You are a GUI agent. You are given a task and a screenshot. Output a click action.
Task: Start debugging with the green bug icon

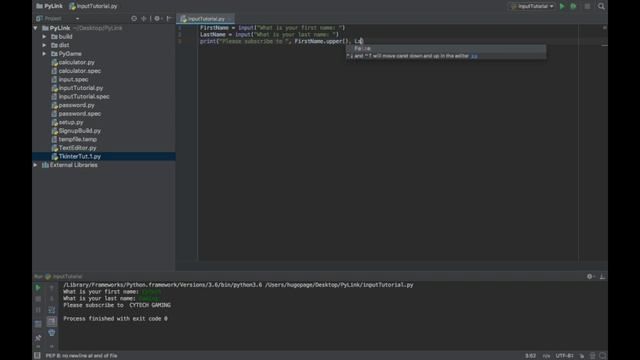click(573, 6)
